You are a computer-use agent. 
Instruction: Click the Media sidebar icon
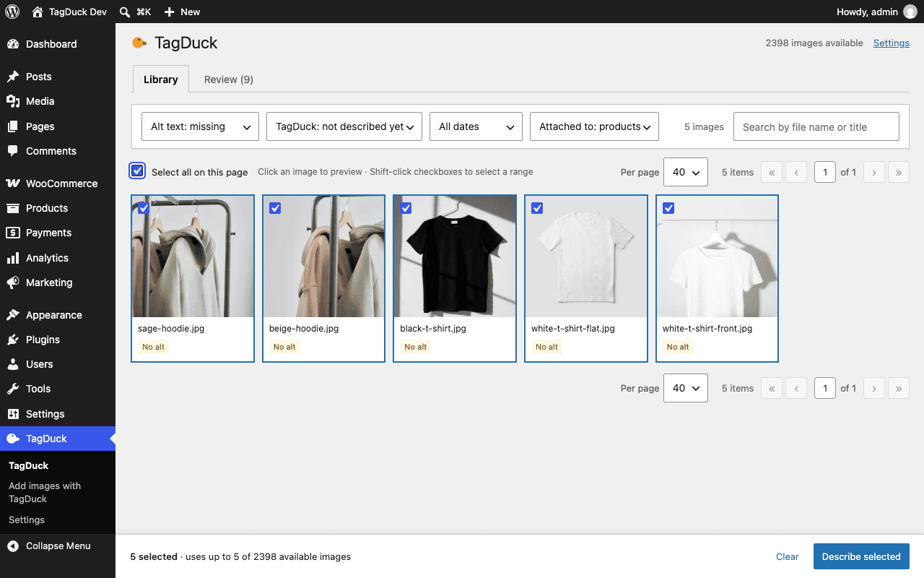[13, 101]
